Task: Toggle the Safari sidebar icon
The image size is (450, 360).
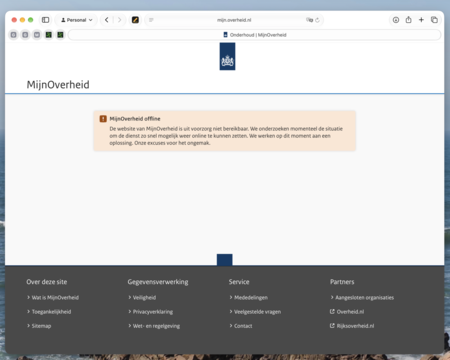Action: 45,20
